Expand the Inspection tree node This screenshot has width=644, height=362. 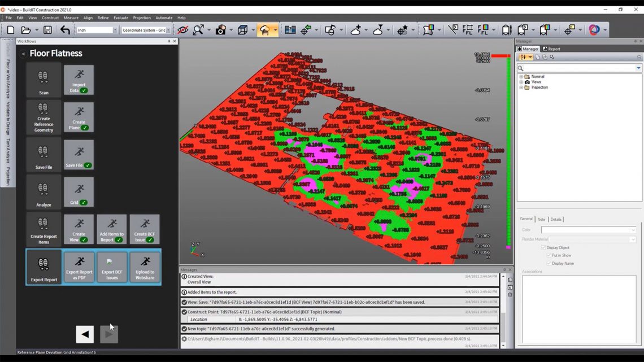pos(521,87)
